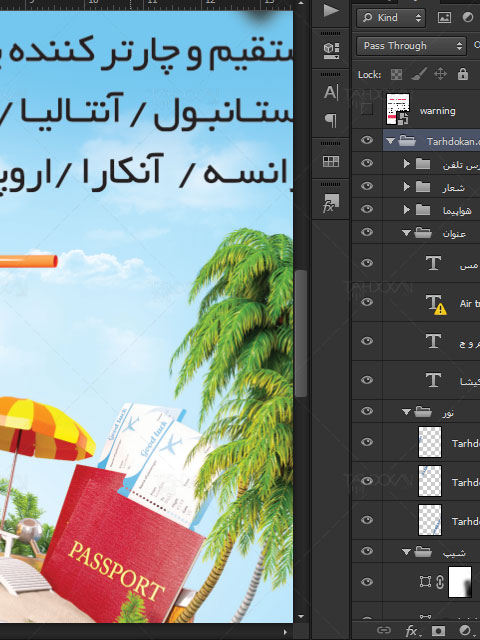Hide the مس text layer
Screen dimensions: 480x640
click(367, 263)
